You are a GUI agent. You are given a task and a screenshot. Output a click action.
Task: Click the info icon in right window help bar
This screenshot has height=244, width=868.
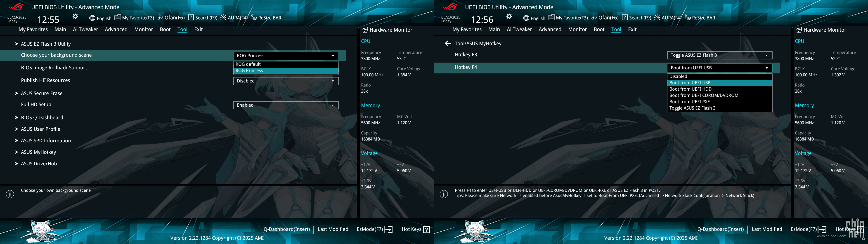pyautogui.click(x=444, y=194)
